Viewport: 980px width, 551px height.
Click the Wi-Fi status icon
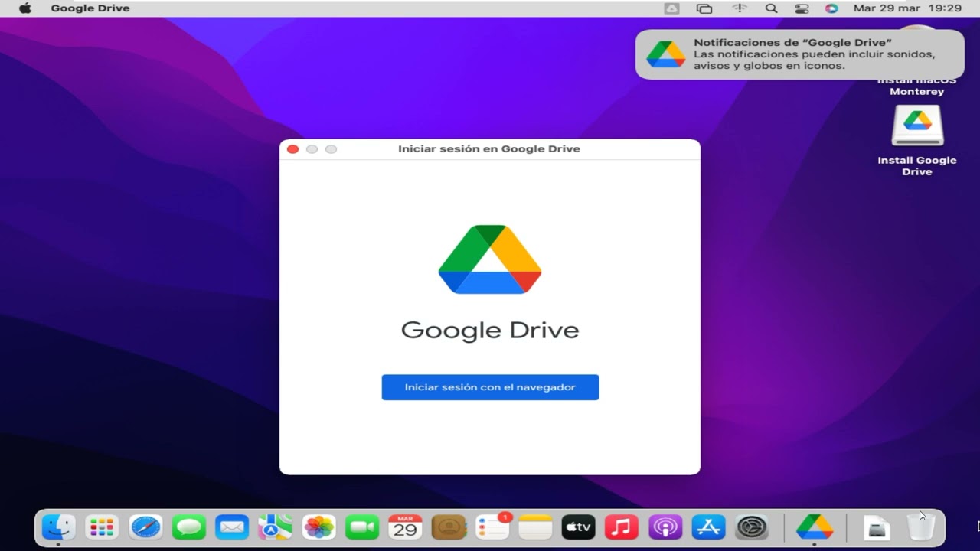pyautogui.click(x=739, y=8)
